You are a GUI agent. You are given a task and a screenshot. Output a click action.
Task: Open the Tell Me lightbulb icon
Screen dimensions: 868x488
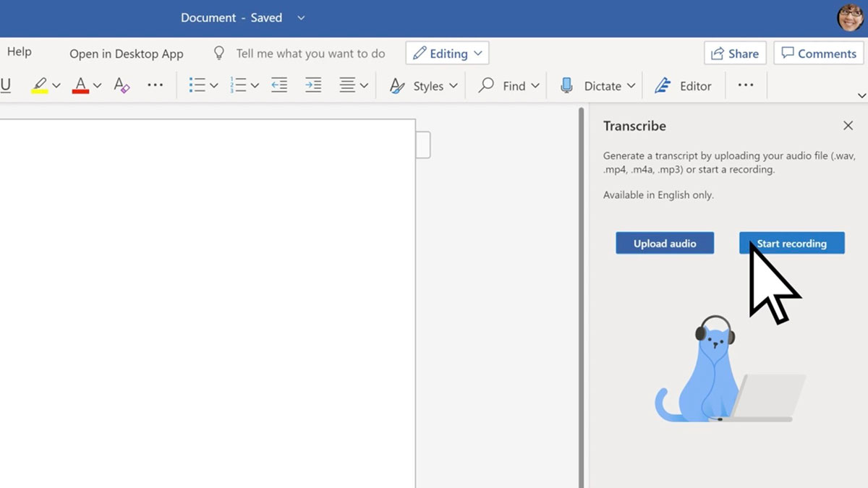[218, 52]
